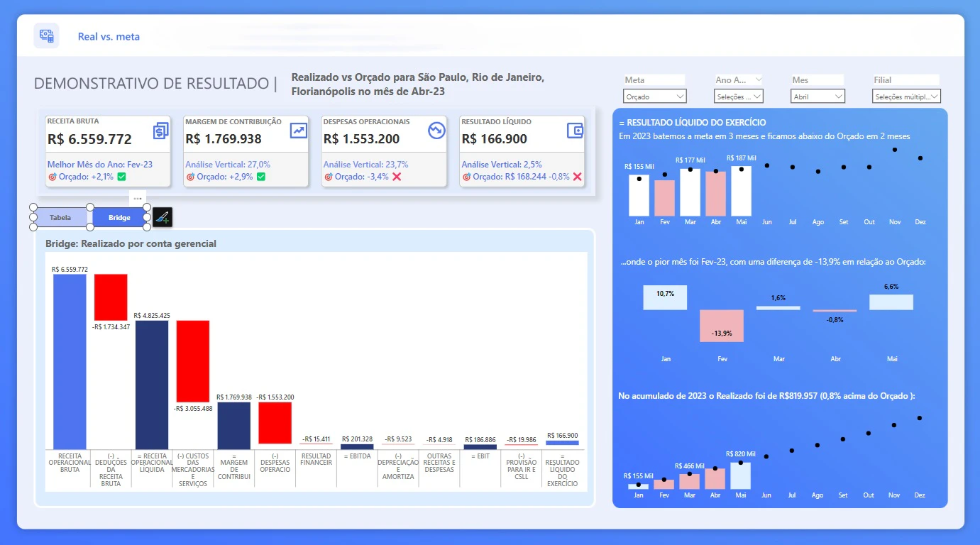Switch to the Tabela view
980x545 pixels.
(x=60, y=217)
